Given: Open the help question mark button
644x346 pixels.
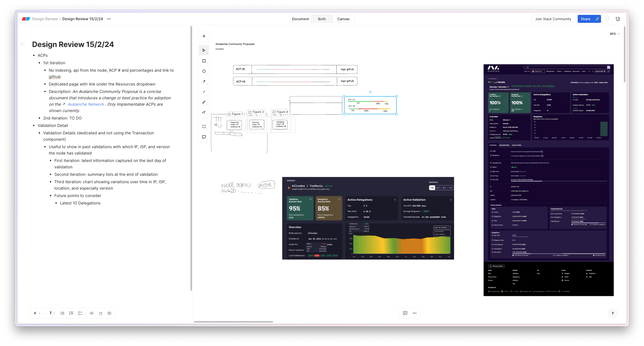Looking at the screenshot, I should point(613,313).
